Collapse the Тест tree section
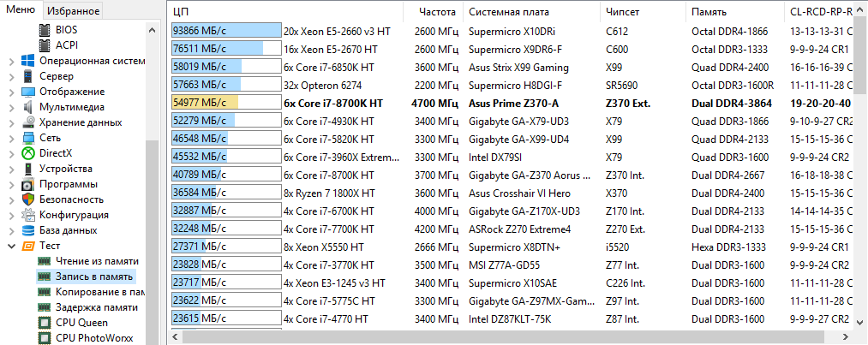 [10, 246]
